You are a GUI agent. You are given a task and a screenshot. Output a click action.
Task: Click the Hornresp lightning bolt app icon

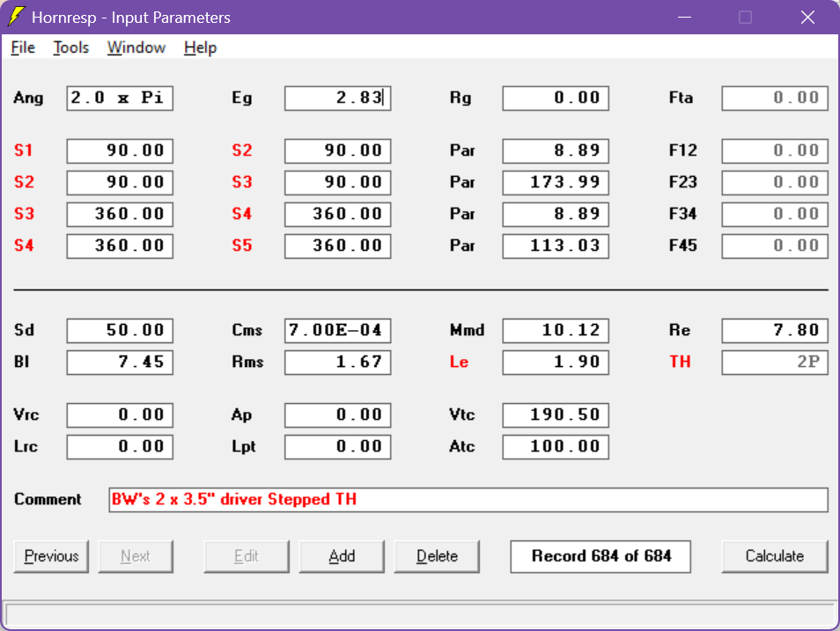click(x=16, y=17)
